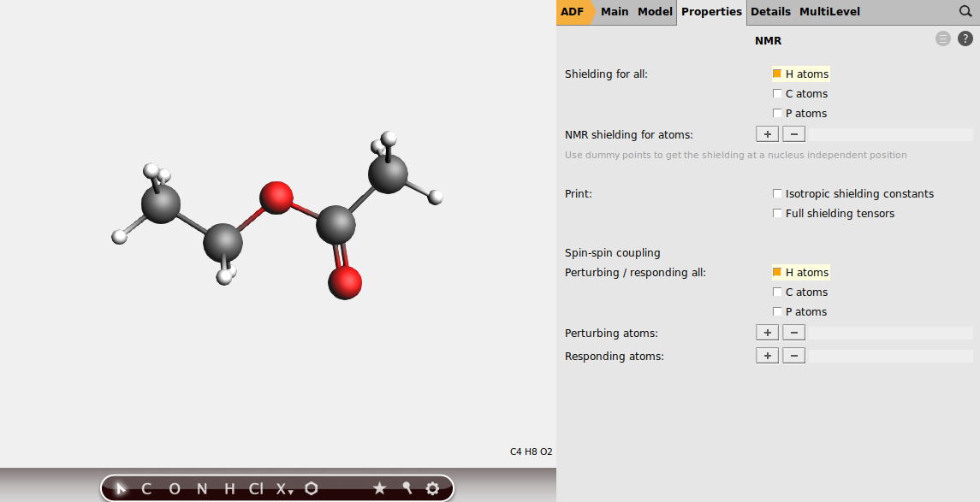This screenshot has width=980, height=502.
Task: Open the panel hamburger menu
Action: [x=943, y=38]
